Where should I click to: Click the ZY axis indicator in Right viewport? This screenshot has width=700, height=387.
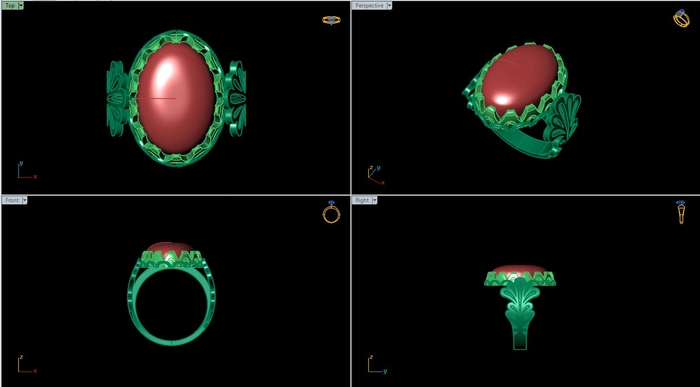[x=377, y=364]
